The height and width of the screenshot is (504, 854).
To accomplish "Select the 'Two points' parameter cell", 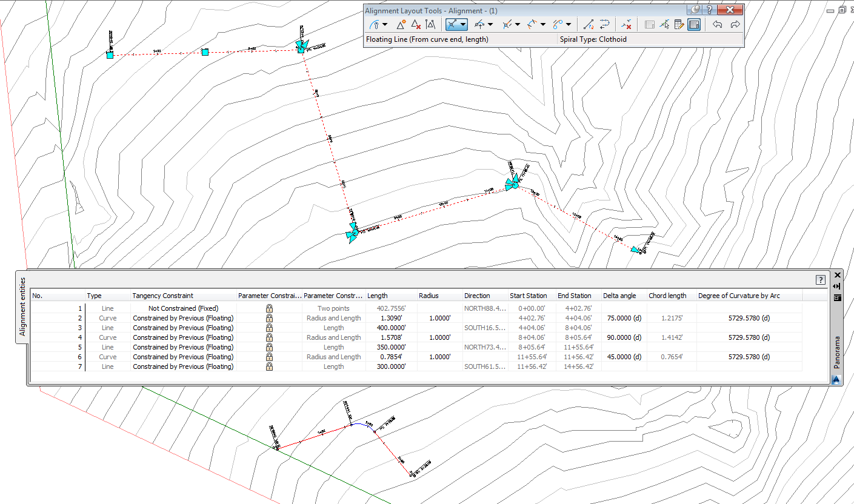I will (x=333, y=308).
